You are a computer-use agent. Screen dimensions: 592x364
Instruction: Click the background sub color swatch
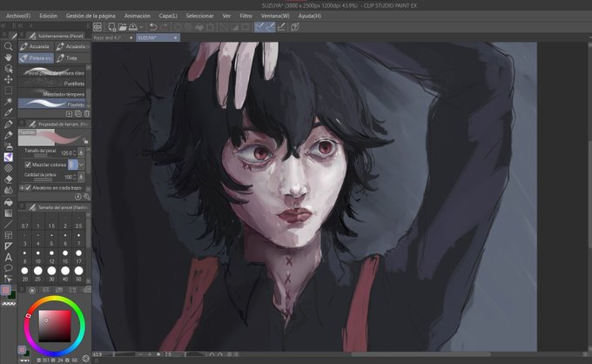(x=11, y=295)
